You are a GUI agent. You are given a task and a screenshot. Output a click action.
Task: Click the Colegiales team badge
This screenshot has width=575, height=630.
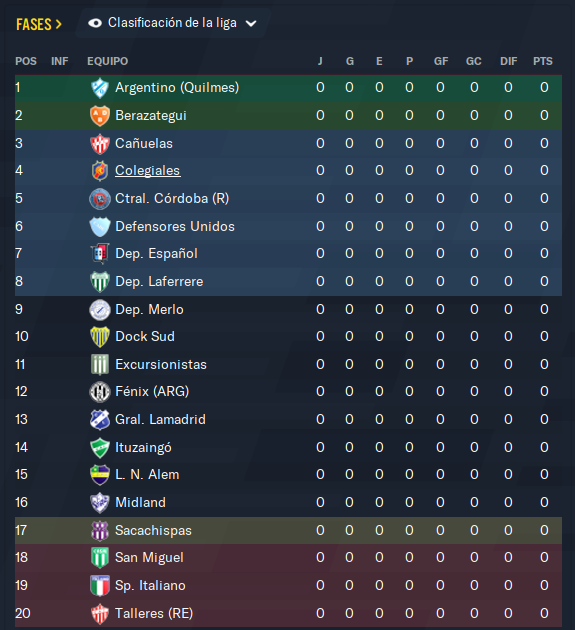100,171
